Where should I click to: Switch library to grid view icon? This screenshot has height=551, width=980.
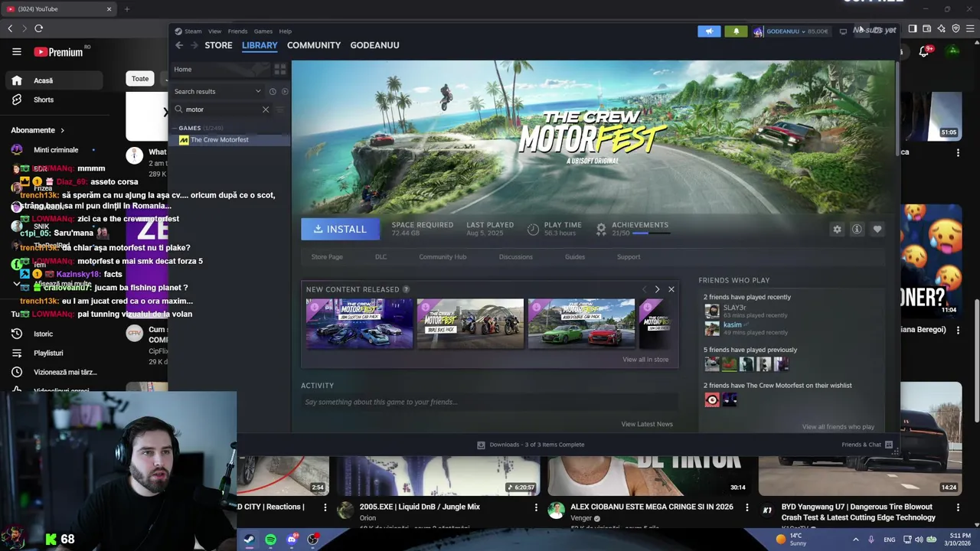pos(279,70)
